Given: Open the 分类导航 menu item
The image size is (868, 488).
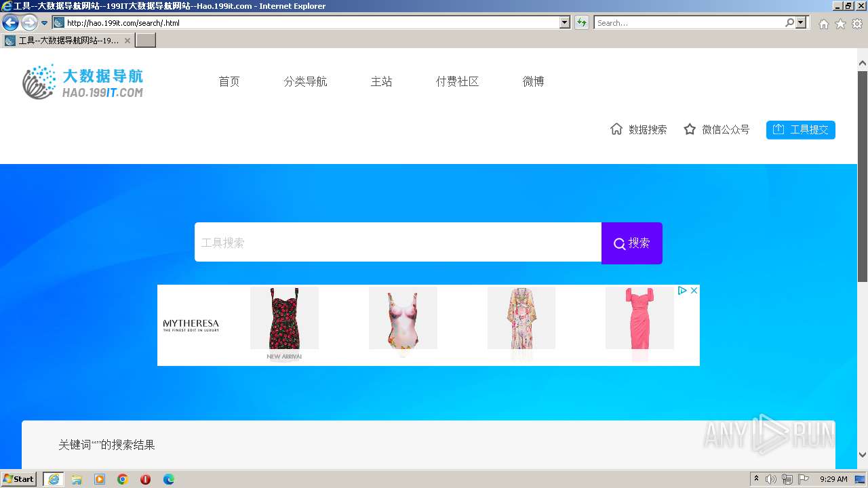Looking at the screenshot, I should click(305, 81).
